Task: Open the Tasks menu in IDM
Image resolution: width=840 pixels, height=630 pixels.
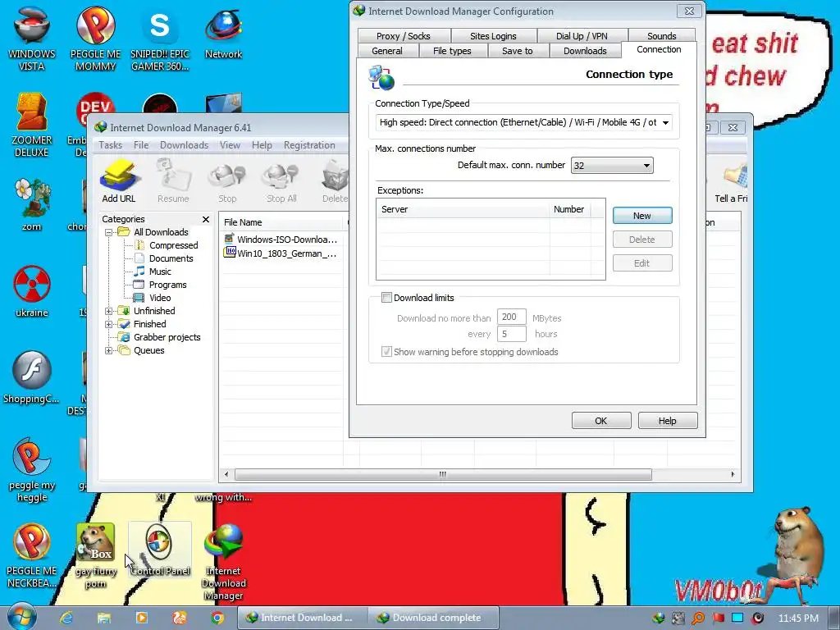Action: coord(111,145)
